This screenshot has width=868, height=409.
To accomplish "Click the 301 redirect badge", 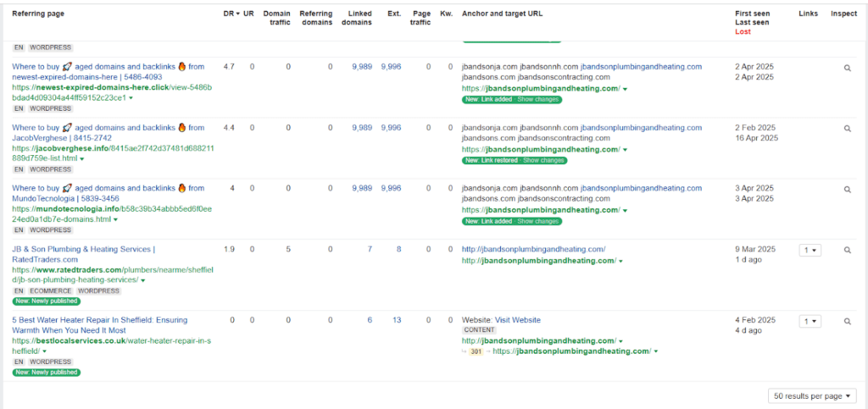I will click(x=476, y=351).
